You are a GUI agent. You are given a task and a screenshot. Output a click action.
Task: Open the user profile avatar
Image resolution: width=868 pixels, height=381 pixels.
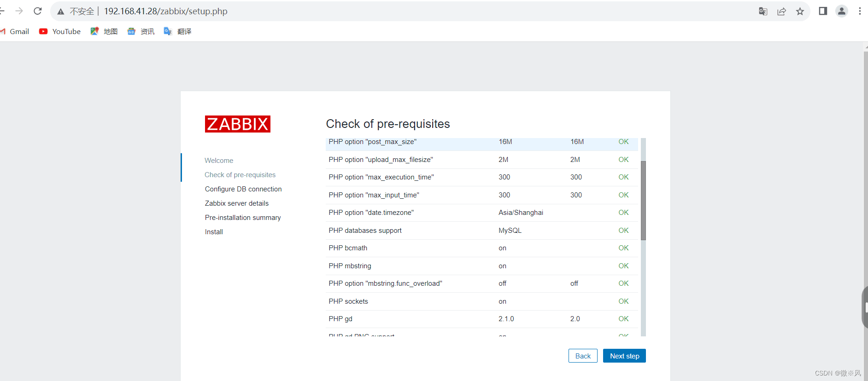click(842, 11)
